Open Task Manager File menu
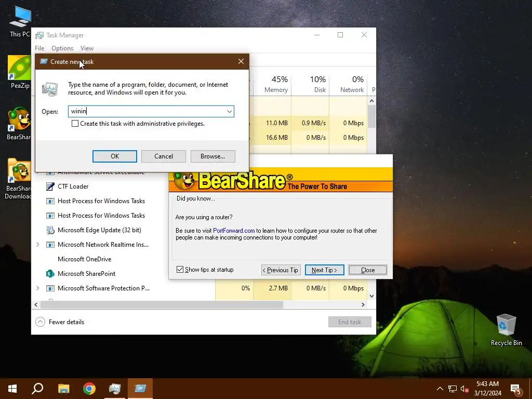 39,48
